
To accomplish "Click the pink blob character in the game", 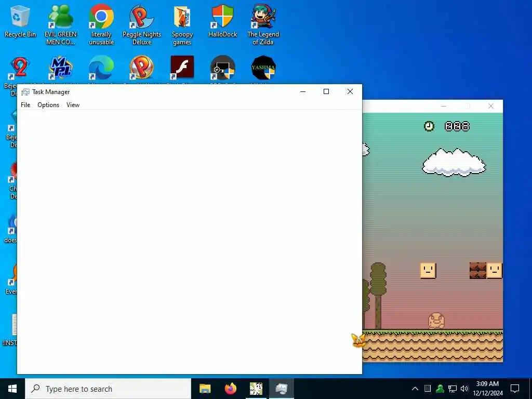I will [x=436, y=321].
